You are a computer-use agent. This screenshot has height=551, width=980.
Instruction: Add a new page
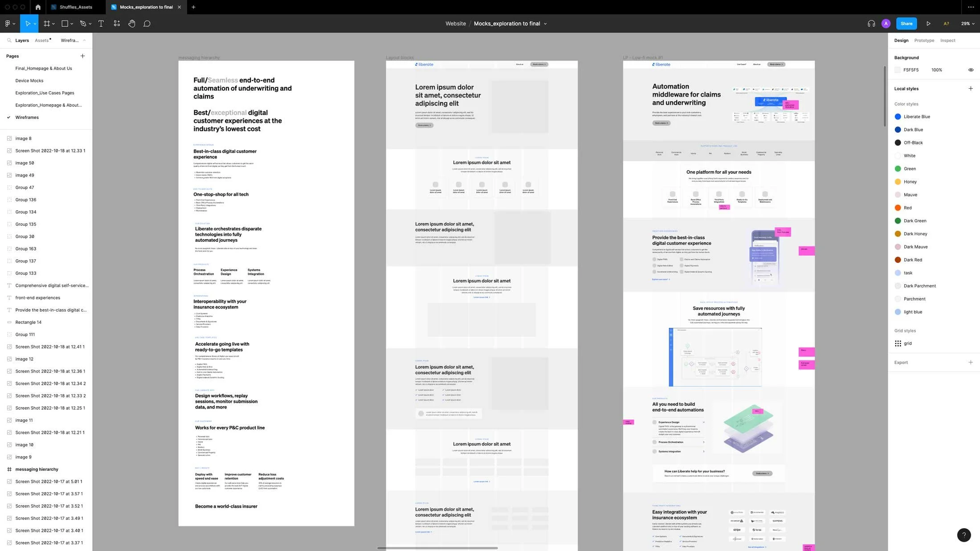(x=82, y=56)
